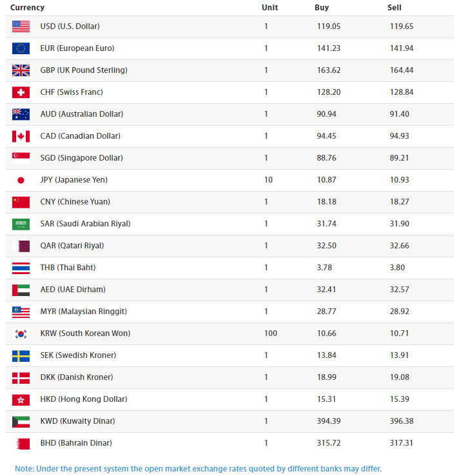Click the USD buy rate 119.05

click(x=329, y=26)
